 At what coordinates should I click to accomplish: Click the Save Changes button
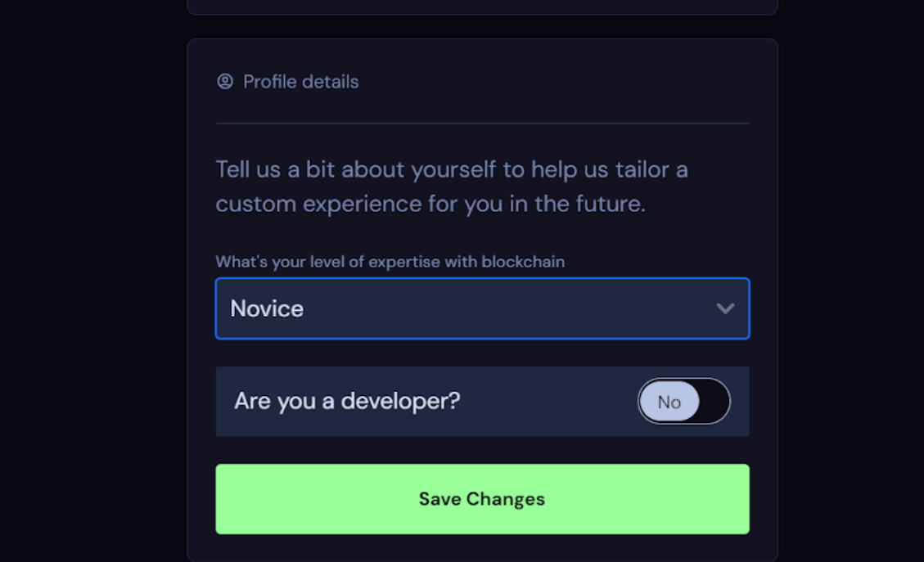tap(483, 499)
